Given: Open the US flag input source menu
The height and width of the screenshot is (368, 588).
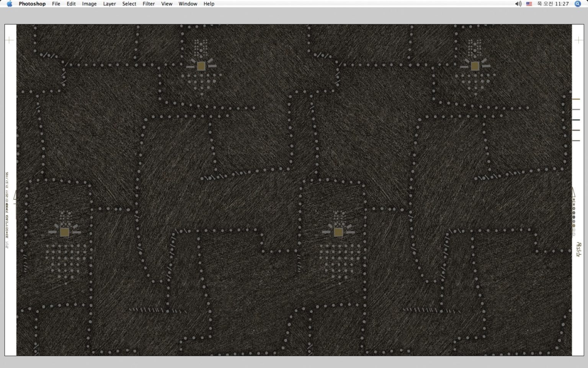Looking at the screenshot, I should coord(529,4).
